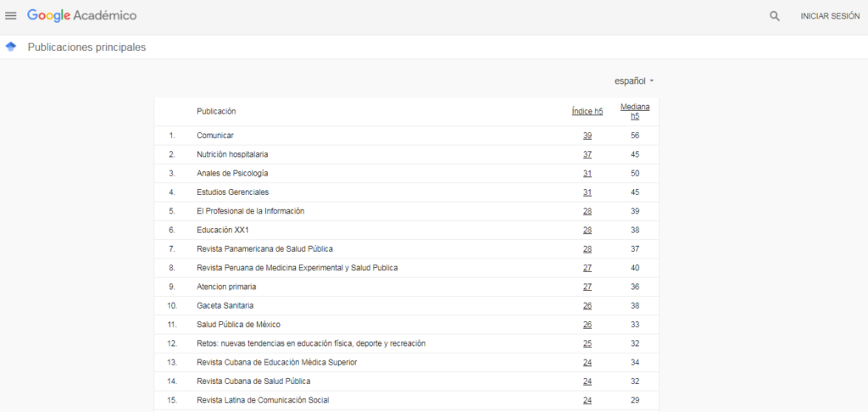This screenshot has height=412, width=868.
Task: Open h5-index link for Estudios Gerenciales
Action: (x=587, y=192)
